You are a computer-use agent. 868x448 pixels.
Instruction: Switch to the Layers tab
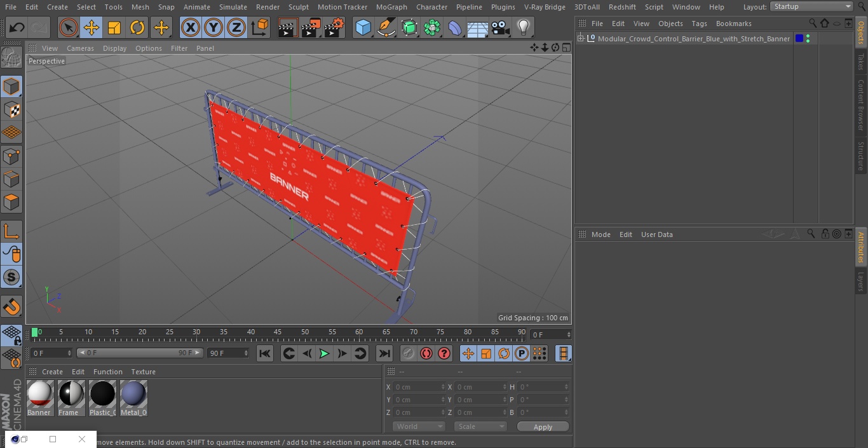point(861,282)
